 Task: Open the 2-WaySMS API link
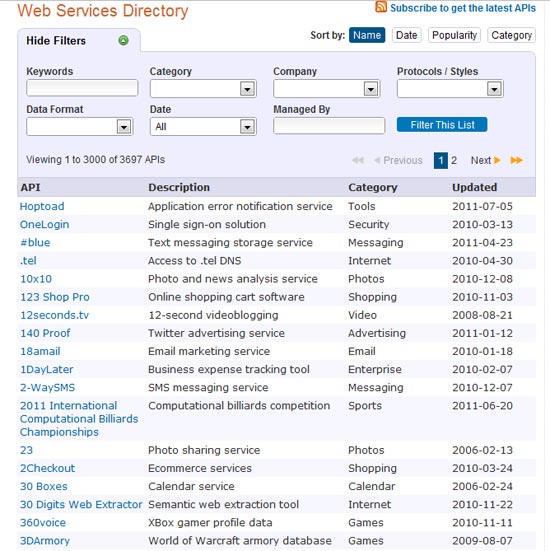pyautogui.click(x=47, y=388)
